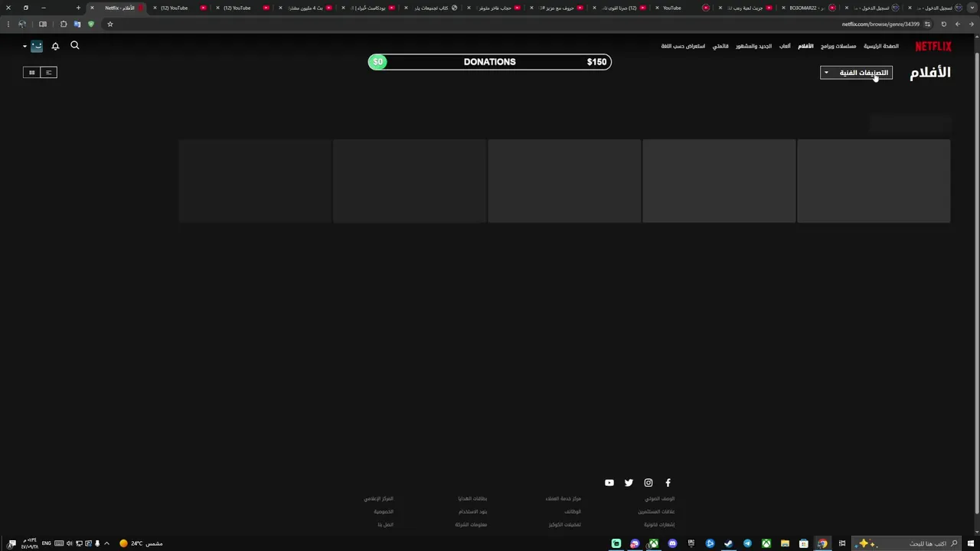This screenshot has width=980, height=551.
Task: Click the first loading placeholder card on right
Action: [x=874, y=181]
